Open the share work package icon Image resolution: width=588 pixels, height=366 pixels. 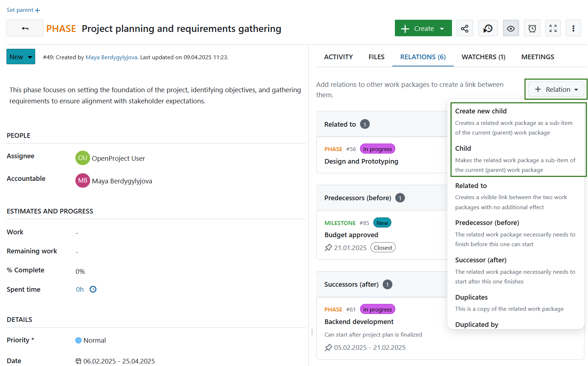point(465,28)
